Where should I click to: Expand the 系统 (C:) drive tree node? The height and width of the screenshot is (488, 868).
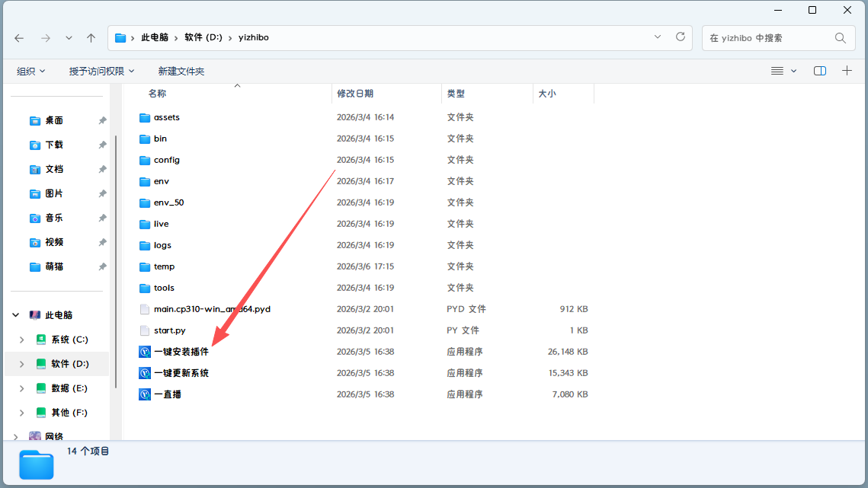point(22,340)
